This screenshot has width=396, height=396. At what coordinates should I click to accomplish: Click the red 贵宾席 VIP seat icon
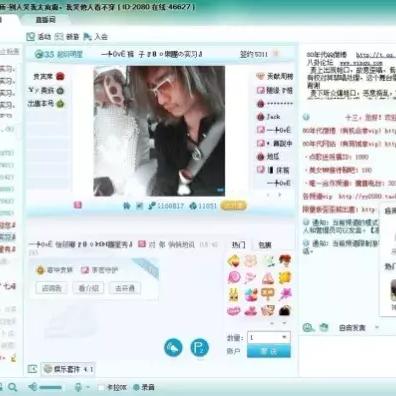(x=60, y=76)
